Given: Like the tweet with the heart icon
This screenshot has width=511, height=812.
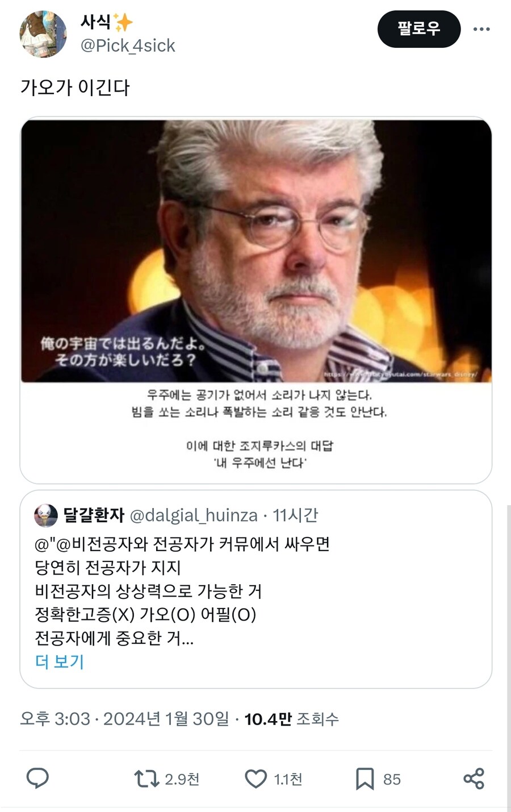Looking at the screenshot, I should click(x=256, y=779).
